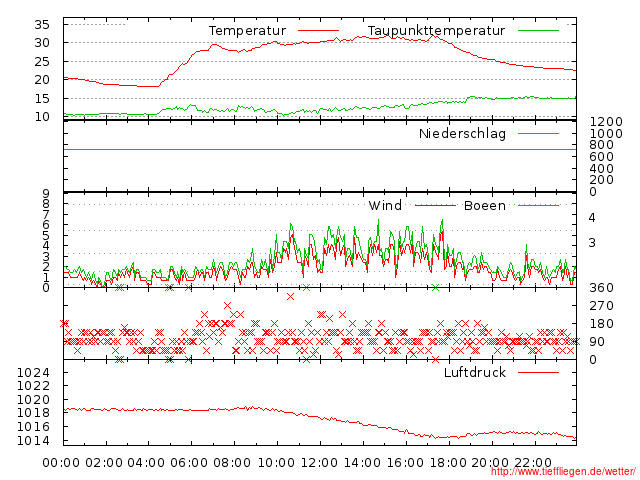Select the Temperatur legend label
The height and width of the screenshot is (480, 640).
point(247,31)
